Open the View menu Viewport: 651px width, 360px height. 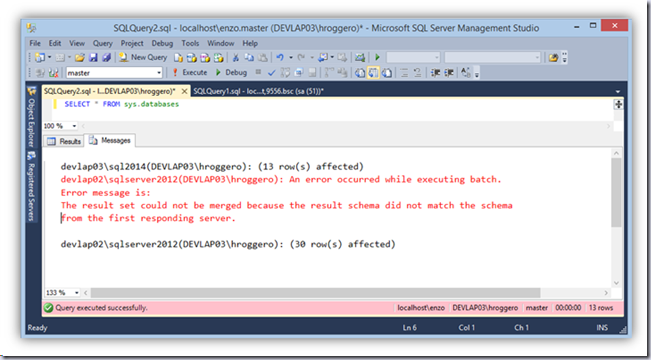pyautogui.click(x=77, y=43)
